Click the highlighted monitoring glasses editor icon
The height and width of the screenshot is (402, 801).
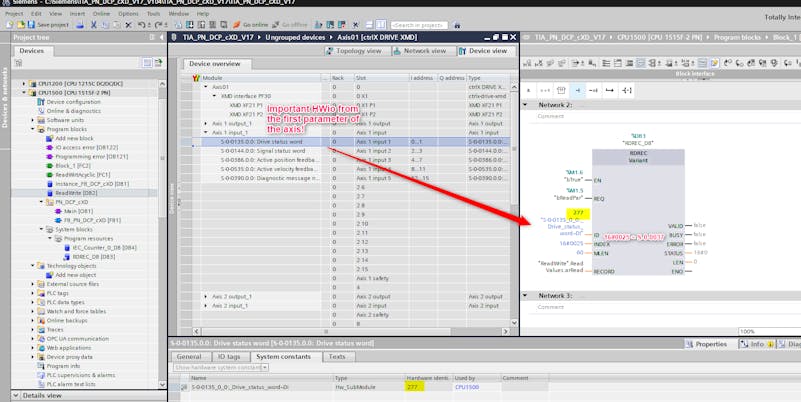coord(714,63)
